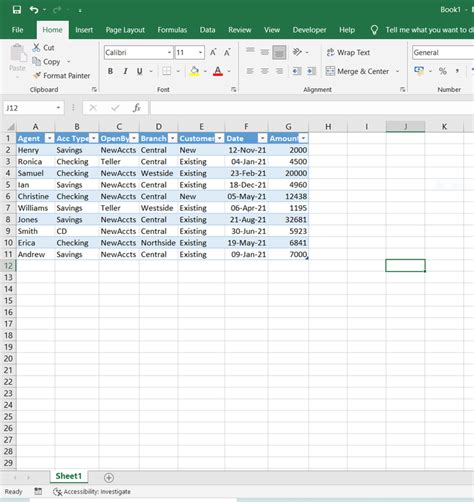Toggle Italic formatting
This screenshot has height=502, width=474.
(125, 71)
